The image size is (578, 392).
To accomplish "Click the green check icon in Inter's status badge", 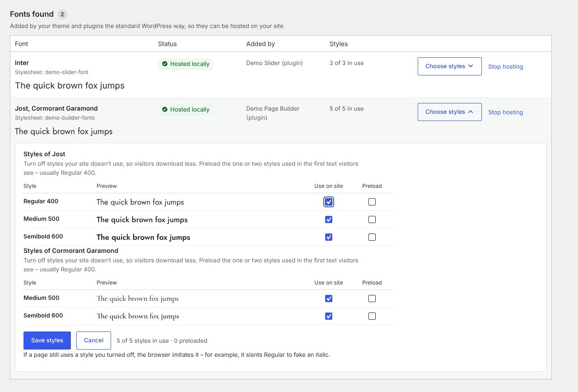I will tap(165, 64).
